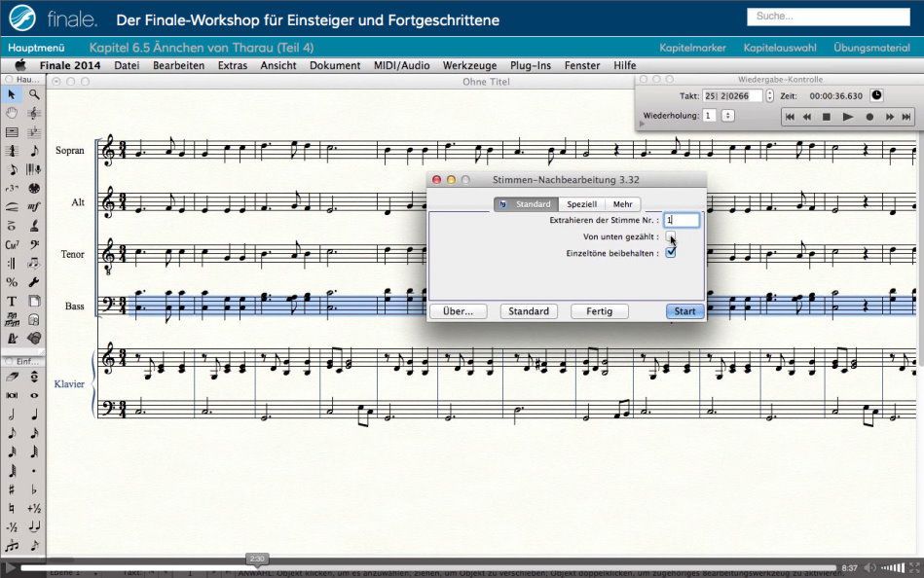
Task: Switch to the Speziell tab
Action: (581, 204)
